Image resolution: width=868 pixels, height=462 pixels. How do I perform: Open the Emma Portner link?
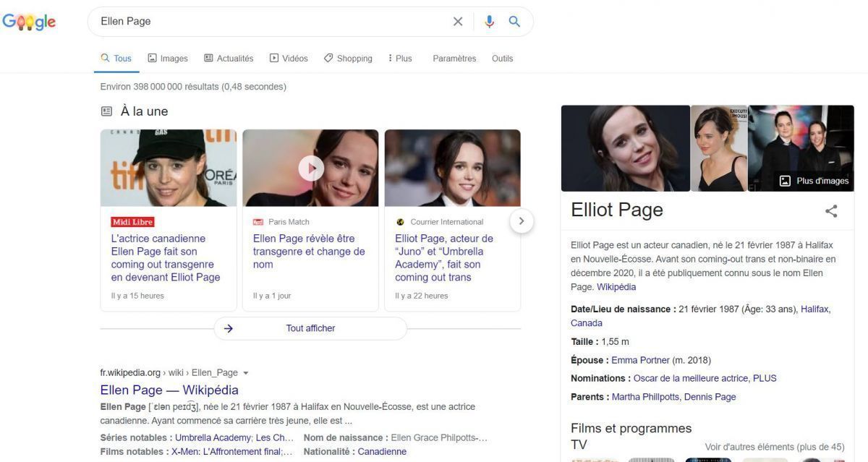coord(641,360)
